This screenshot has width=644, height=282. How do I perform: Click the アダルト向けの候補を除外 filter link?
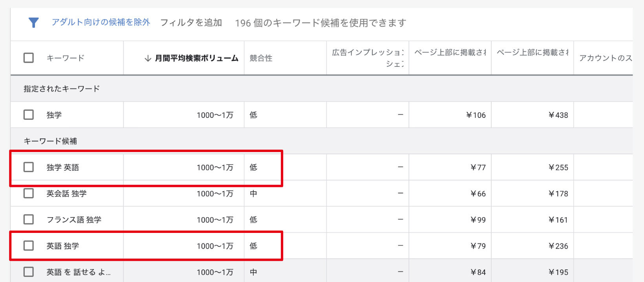[x=101, y=22]
